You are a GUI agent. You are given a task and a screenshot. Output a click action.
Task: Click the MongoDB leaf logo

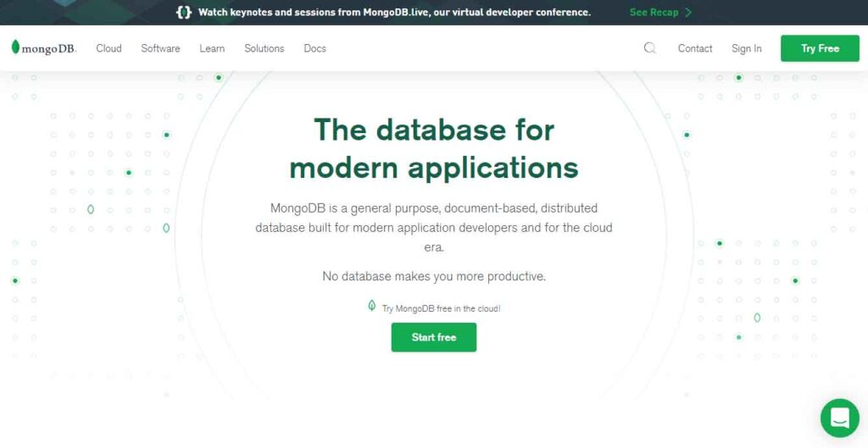click(x=44, y=48)
